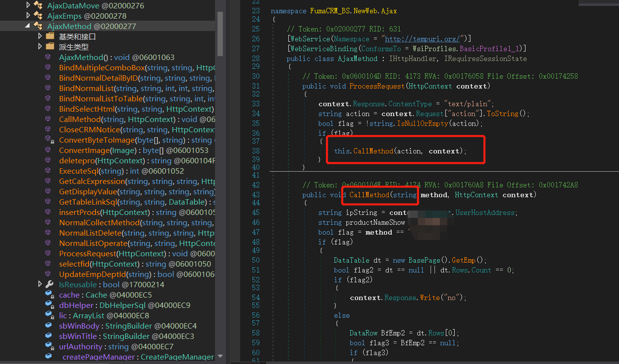The height and width of the screenshot is (364, 619).
Task: Click the method icon beside insertProds
Action: pyautogui.click(x=48, y=212)
